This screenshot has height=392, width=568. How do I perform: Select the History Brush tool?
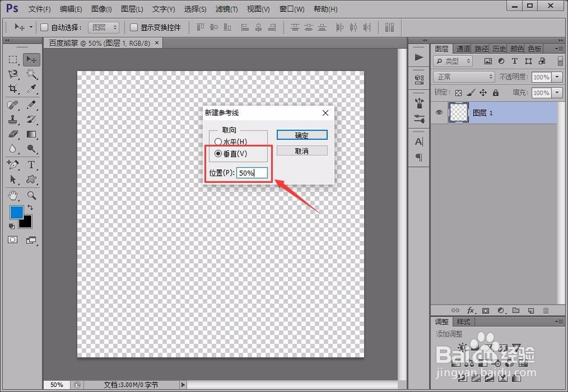click(x=31, y=120)
